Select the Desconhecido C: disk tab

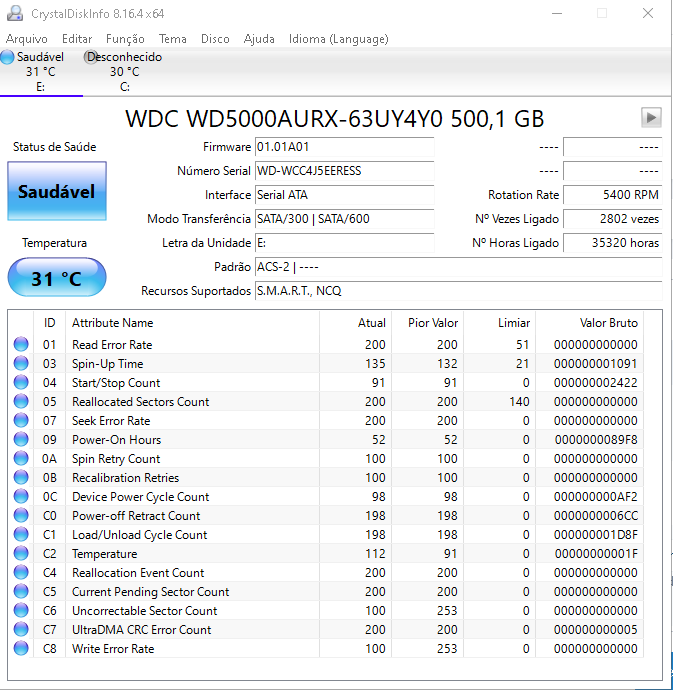click(124, 72)
